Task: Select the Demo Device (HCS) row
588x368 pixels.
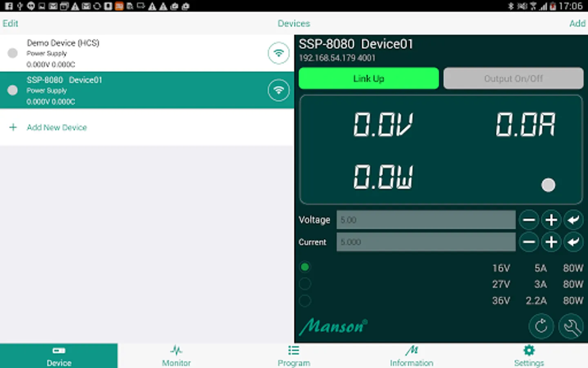Action: [147, 53]
